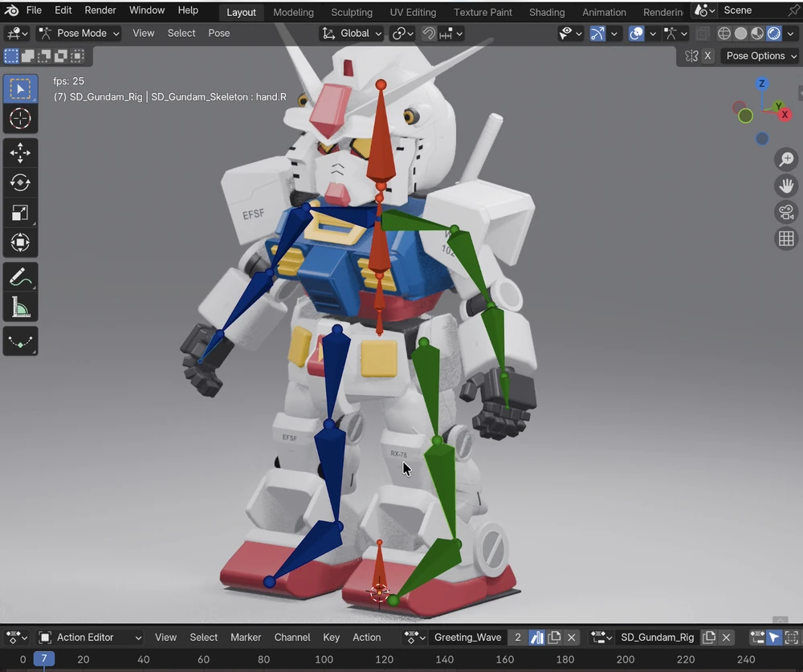
Task: Switch to the Modeling workspace tab
Action: coord(293,12)
